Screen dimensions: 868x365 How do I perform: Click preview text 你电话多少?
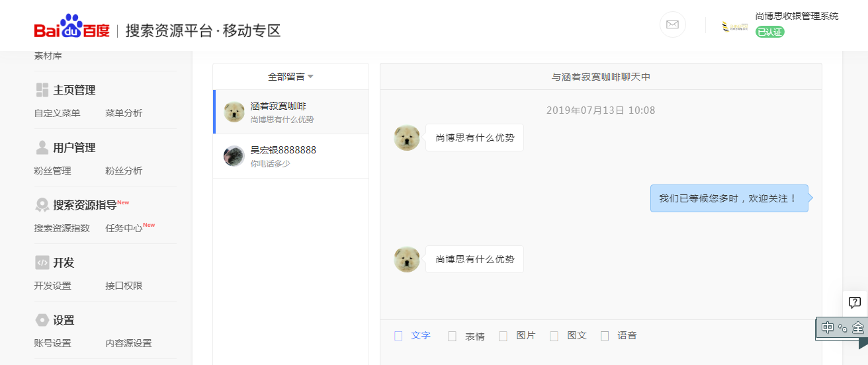[270, 163]
